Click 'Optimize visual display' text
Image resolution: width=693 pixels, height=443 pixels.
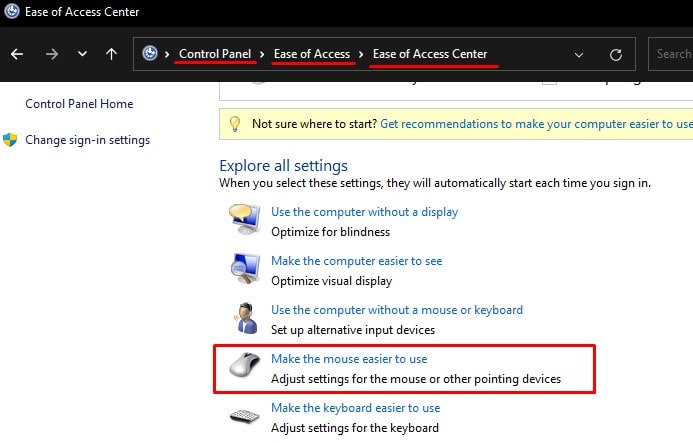click(331, 281)
